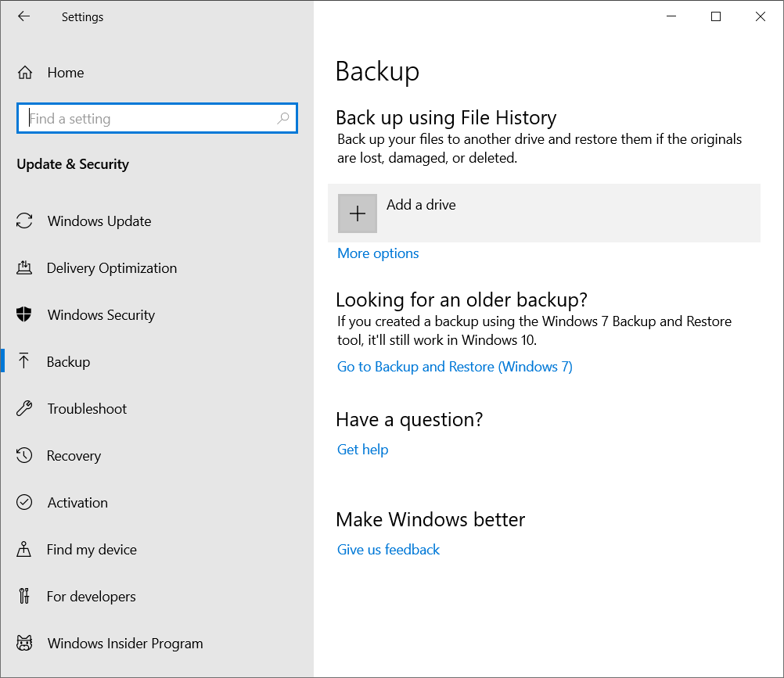The width and height of the screenshot is (784, 678).
Task: Click the Update & Security heading
Action: click(x=73, y=164)
